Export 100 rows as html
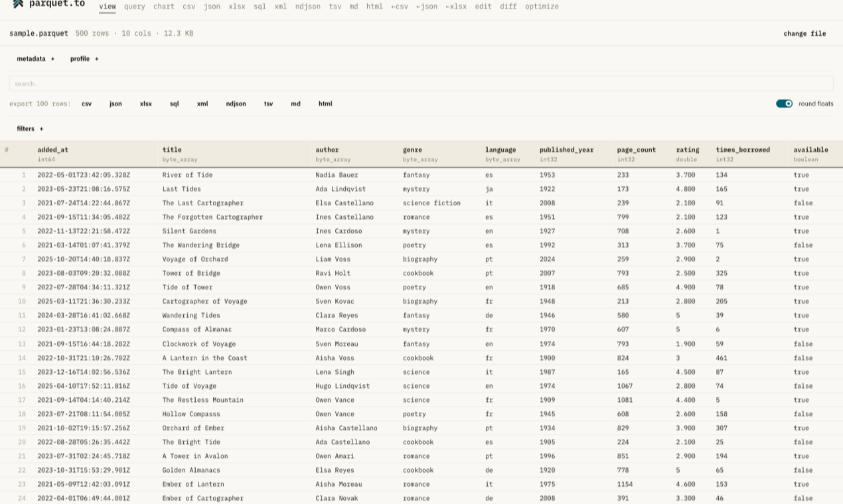 point(325,104)
